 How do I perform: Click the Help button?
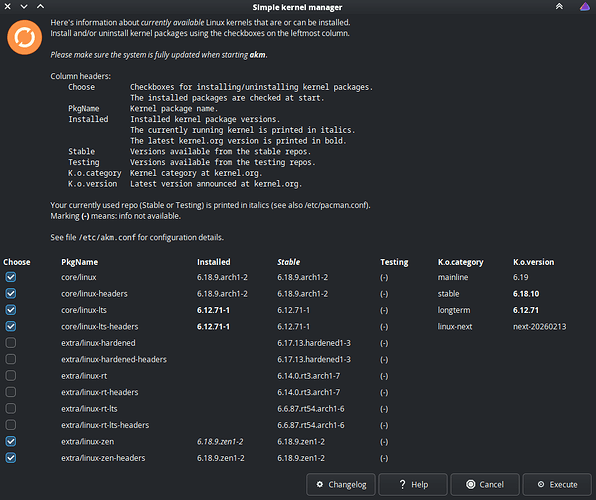(x=413, y=484)
